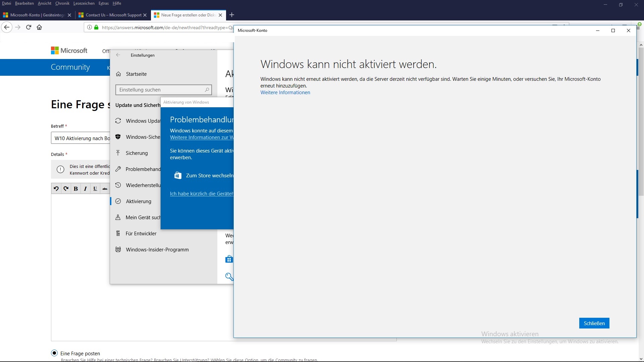
Task: Select the Eine Frage posten radio button
Action: (54, 353)
